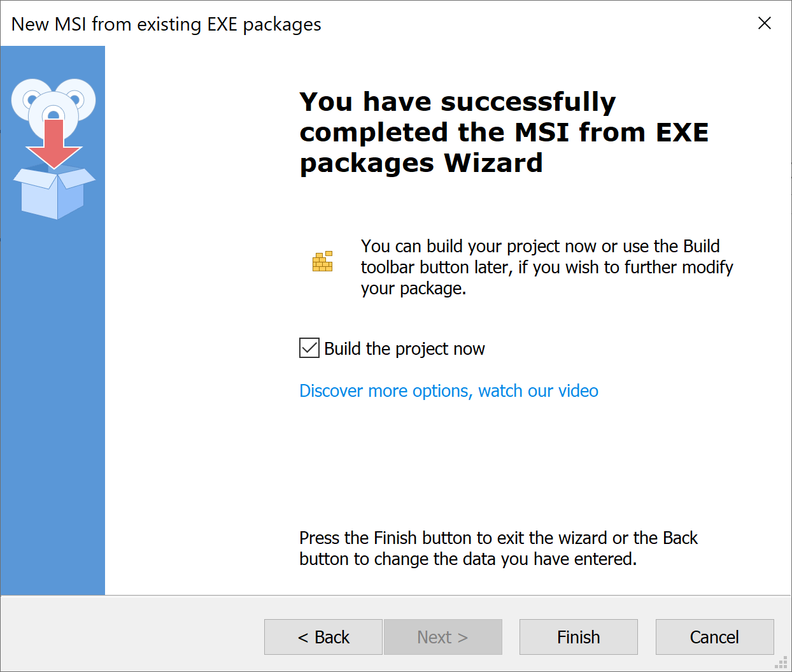Go back using the Back button
Viewport: 792px width, 672px height.
(323, 637)
